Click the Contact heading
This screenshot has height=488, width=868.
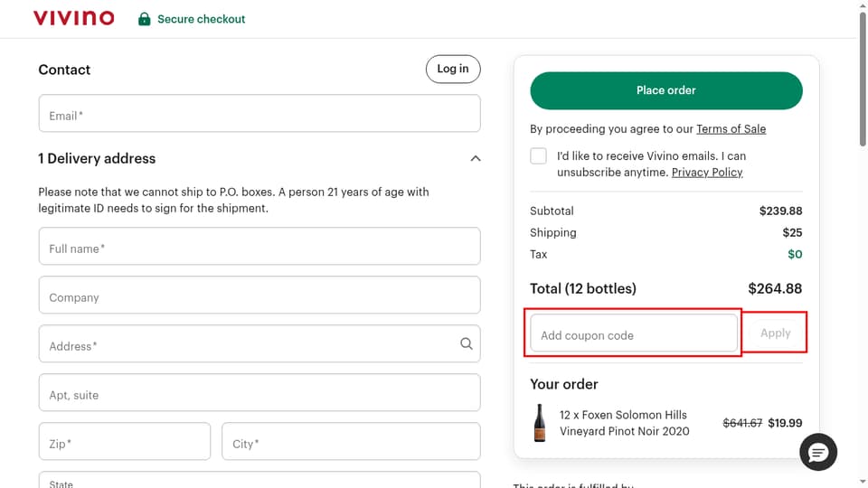click(64, 70)
